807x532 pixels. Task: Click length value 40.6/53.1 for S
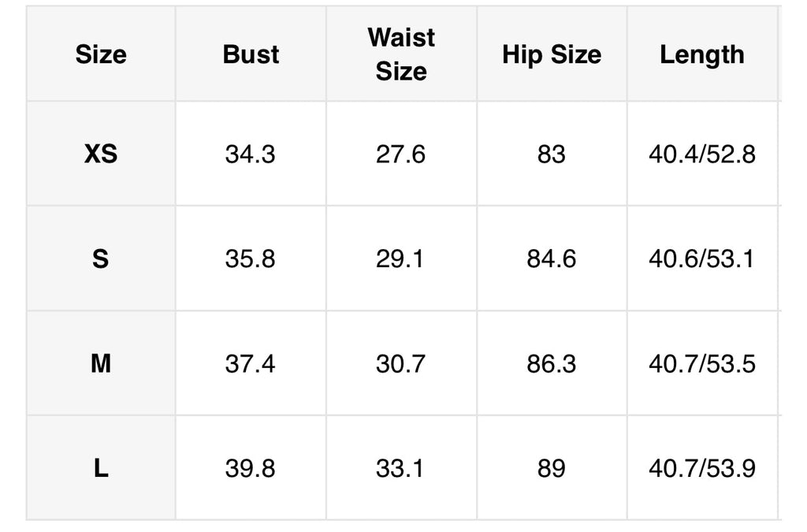click(701, 259)
